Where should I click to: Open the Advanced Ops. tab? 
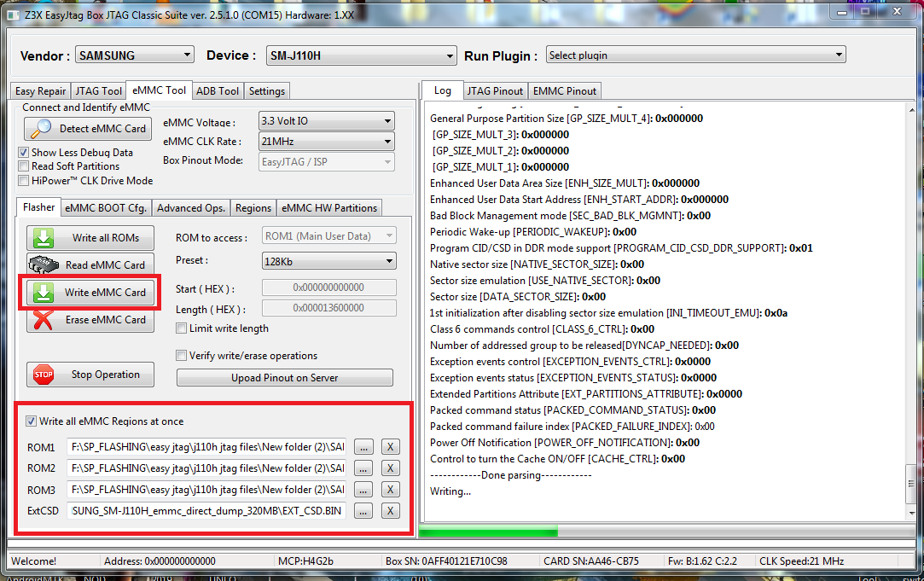click(190, 208)
